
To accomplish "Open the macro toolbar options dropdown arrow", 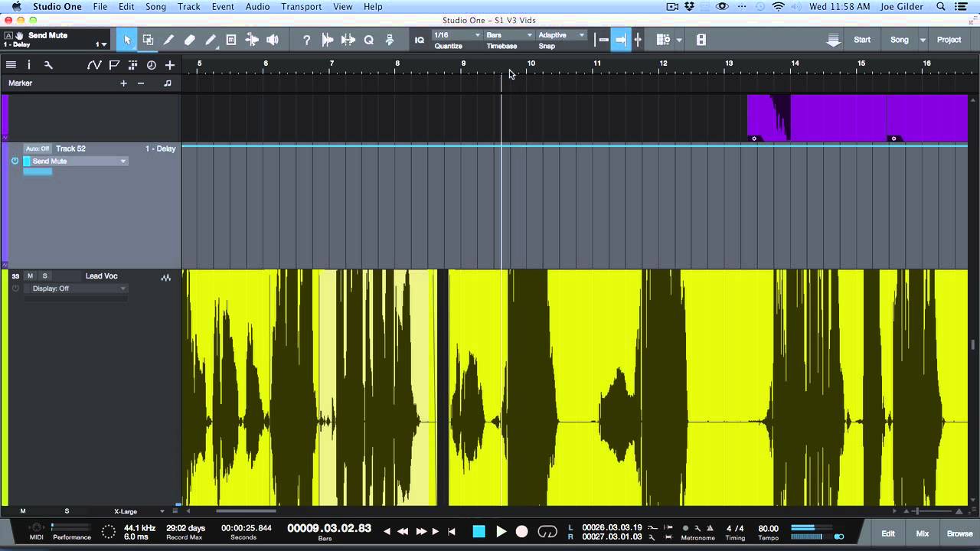I will point(678,40).
